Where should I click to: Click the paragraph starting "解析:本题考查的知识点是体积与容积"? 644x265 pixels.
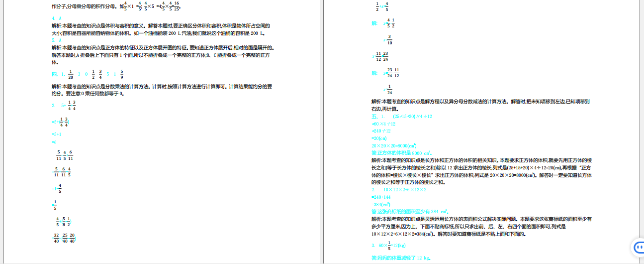[161, 29]
